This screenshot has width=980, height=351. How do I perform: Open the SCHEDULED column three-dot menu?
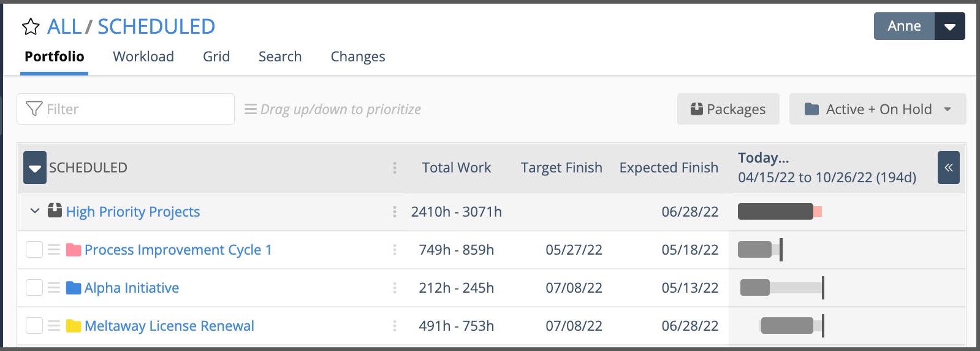pos(395,168)
